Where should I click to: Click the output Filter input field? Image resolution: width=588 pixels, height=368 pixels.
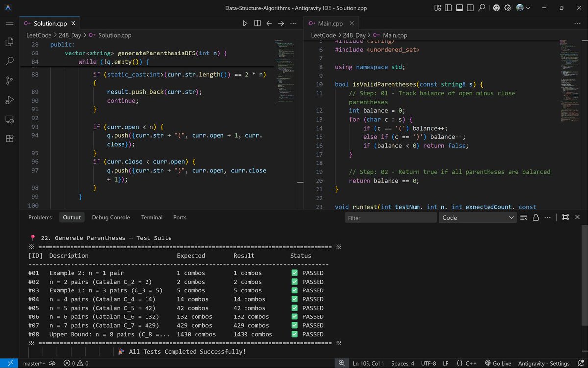point(391,218)
